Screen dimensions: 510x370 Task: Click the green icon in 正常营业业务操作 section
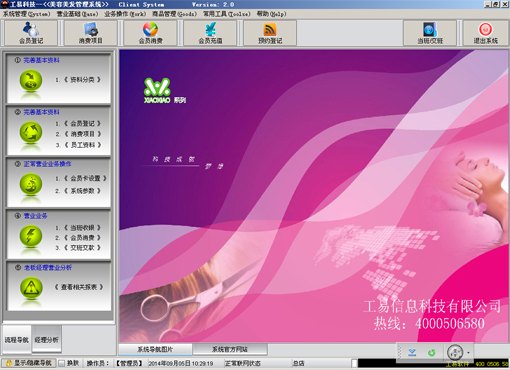[31, 184]
